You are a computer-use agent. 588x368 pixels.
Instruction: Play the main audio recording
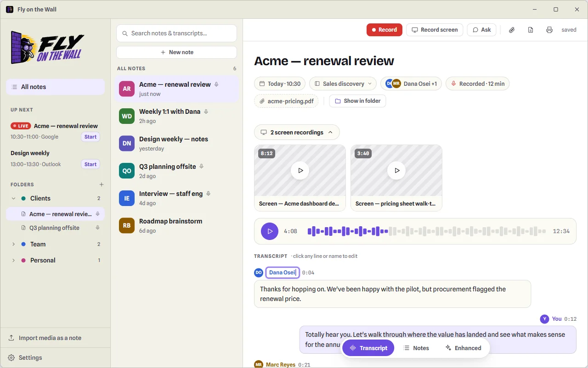pyautogui.click(x=270, y=231)
